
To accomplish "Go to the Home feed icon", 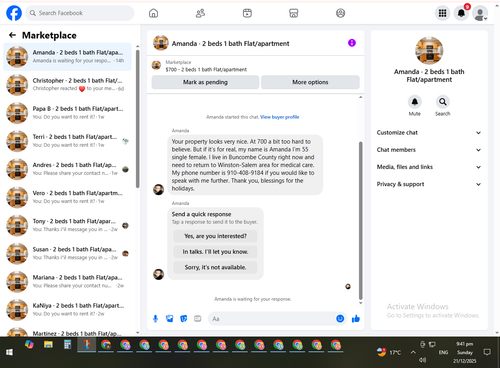I will click(x=153, y=13).
